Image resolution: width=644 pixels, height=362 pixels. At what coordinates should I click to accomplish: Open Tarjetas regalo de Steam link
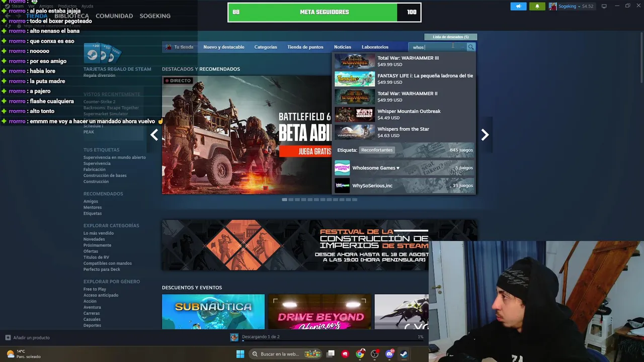(117, 69)
